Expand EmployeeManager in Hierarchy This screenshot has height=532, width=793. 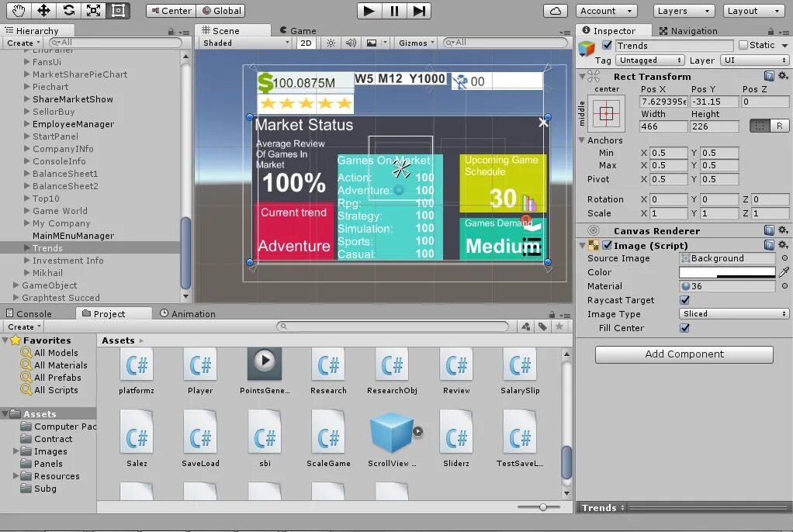point(27,124)
